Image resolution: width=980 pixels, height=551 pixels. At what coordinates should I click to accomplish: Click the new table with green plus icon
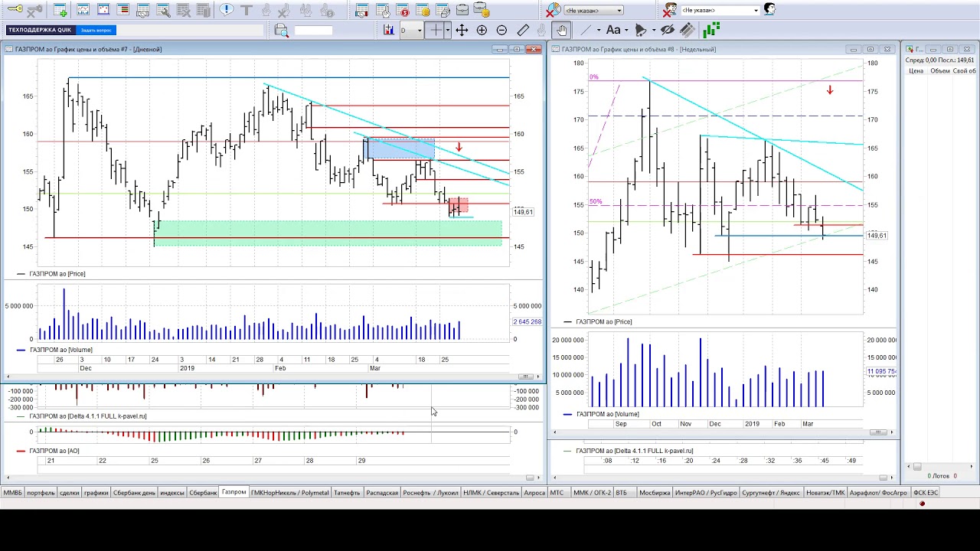[x=60, y=10]
